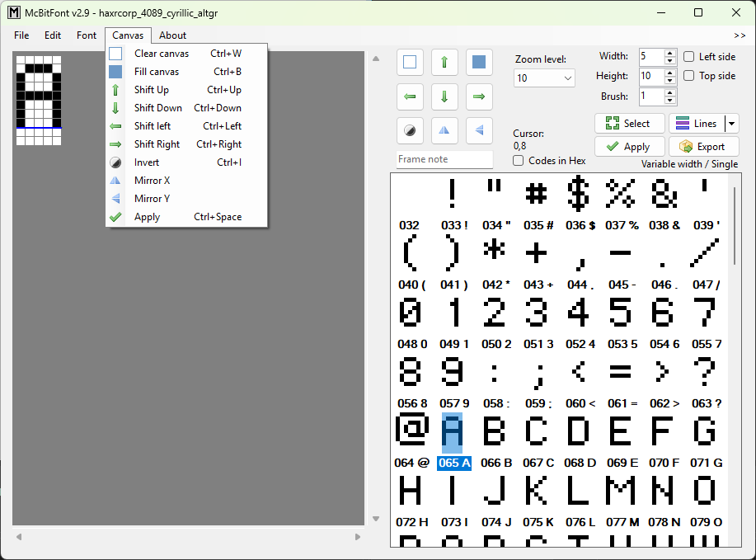Click the invert toolbar icon
The image size is (756, 560).
point(410,130)
